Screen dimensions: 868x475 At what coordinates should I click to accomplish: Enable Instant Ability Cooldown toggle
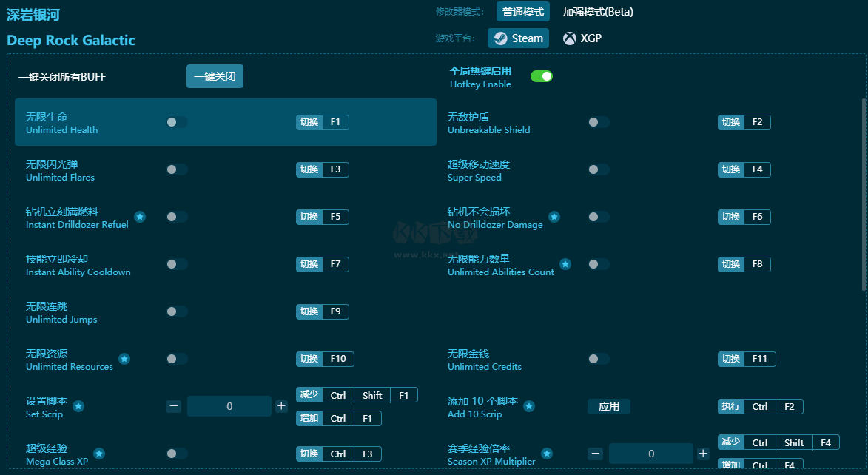(x=177, y=264)
